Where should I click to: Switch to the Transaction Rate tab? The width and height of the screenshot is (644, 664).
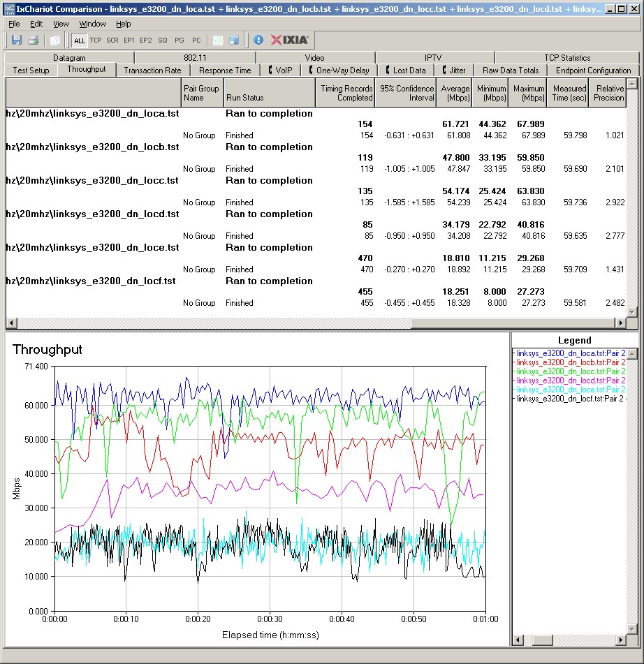tap(152, 71)
